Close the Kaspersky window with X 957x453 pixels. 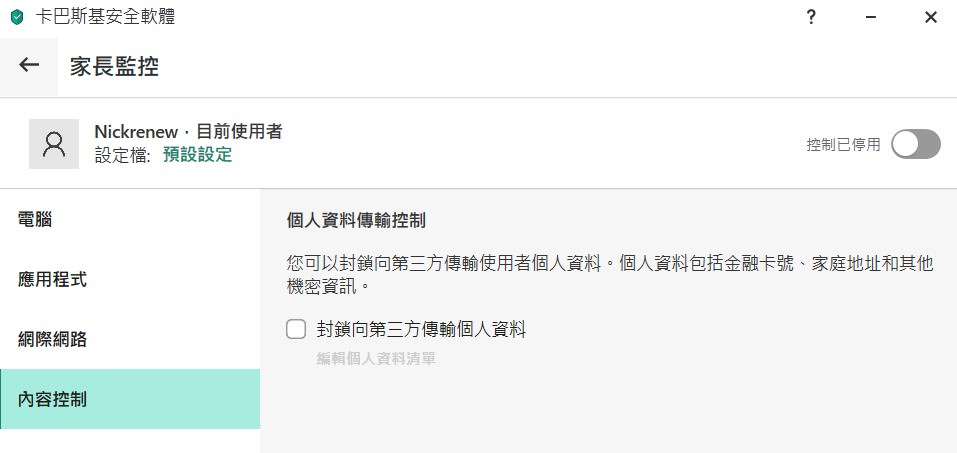(931, 17)
